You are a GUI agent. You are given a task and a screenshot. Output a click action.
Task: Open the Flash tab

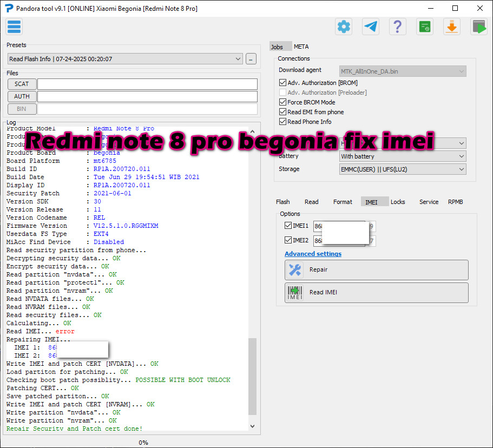[283, 202]
